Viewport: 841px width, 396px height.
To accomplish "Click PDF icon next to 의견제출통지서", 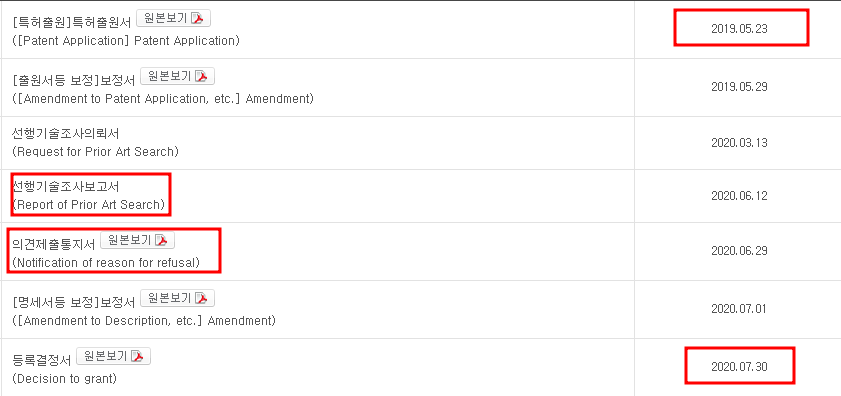I will click(161, 240).
